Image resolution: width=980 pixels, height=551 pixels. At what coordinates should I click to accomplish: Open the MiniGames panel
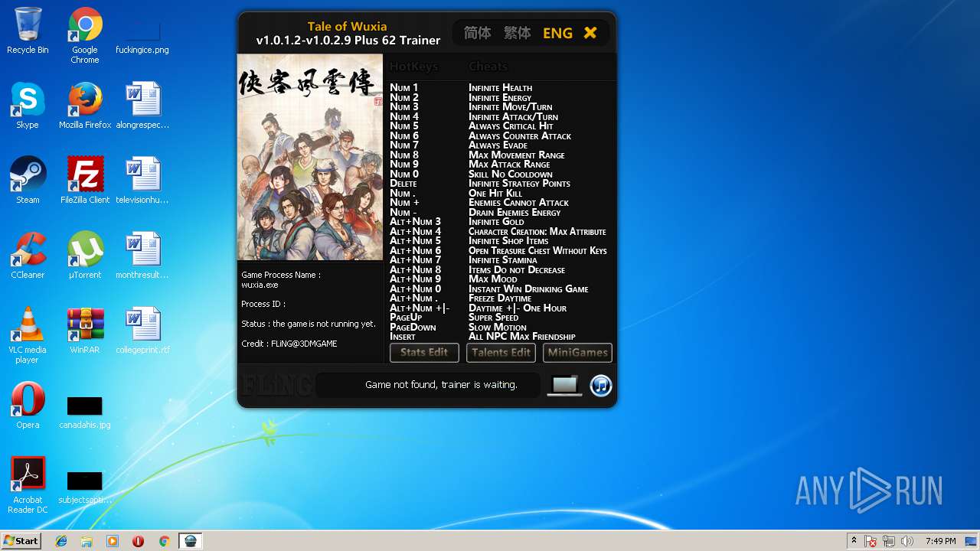[x=577, y=353]
